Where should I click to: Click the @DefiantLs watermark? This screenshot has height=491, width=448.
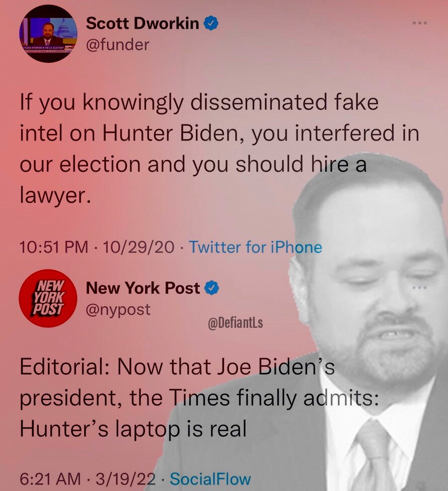[x=236, y=323]
